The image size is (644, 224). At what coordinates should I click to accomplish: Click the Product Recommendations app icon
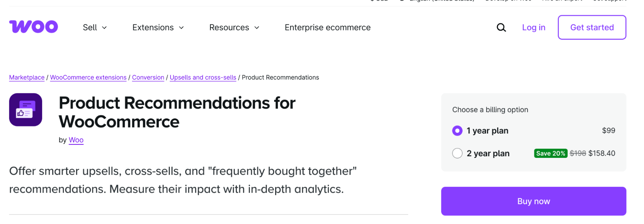point(25,110)
